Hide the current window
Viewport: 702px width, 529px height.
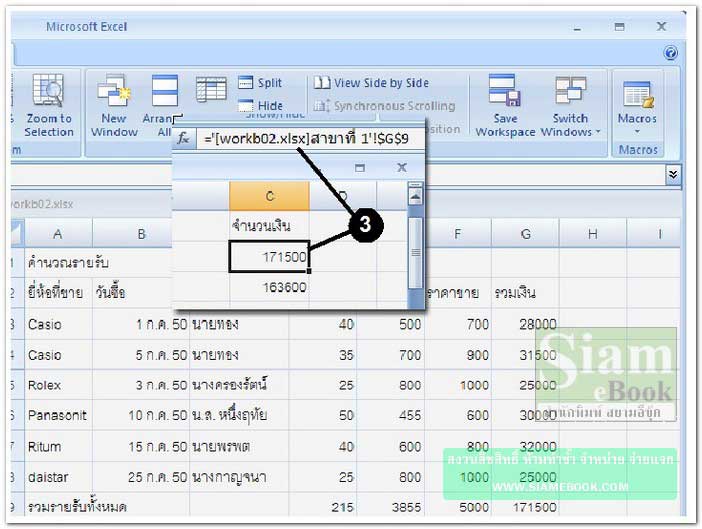[260, 106]
